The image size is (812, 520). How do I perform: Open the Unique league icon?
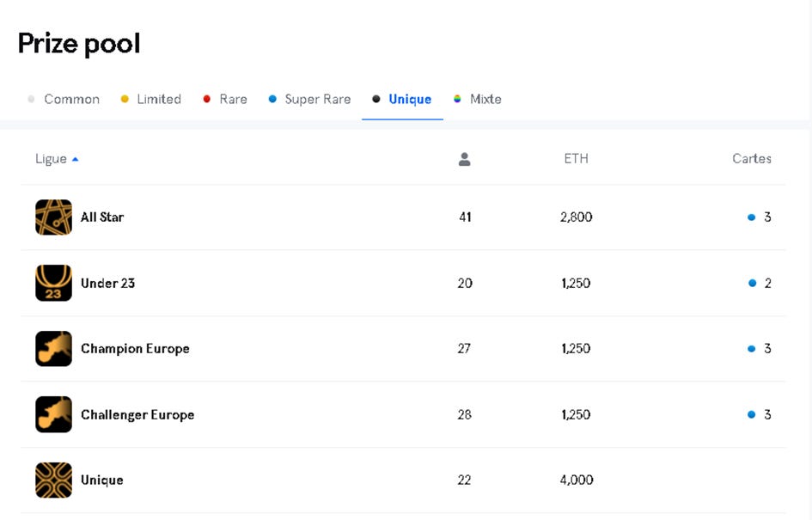tap(53, 480)
